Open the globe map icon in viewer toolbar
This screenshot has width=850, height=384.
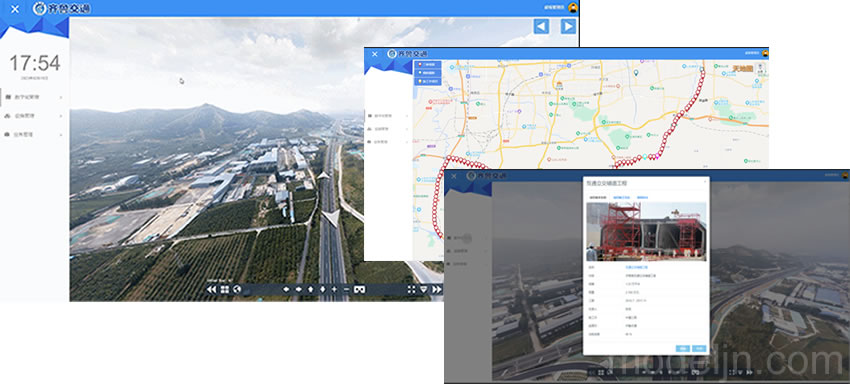coord(237,290)
